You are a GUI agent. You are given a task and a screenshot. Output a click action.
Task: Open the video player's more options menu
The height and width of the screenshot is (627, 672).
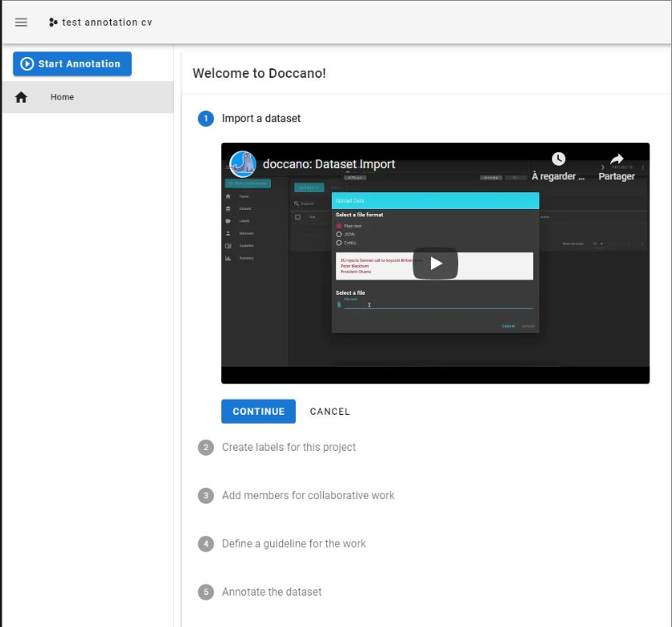[643, 167]
